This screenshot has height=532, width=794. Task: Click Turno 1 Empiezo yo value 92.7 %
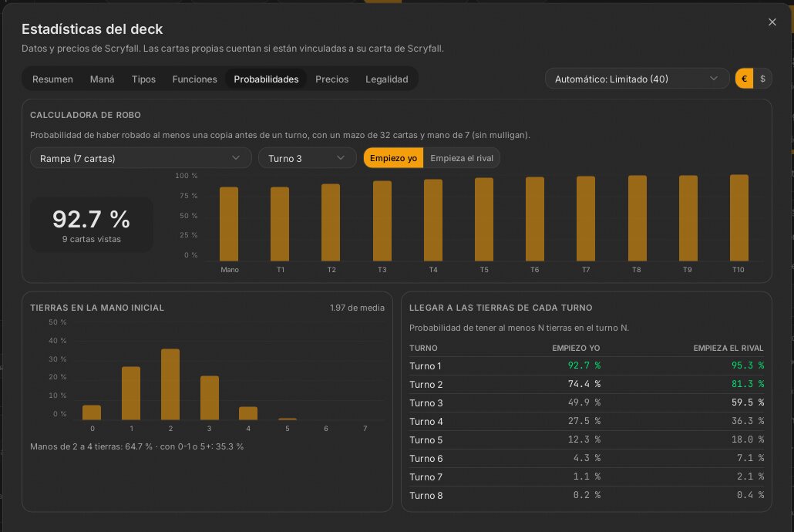click(x=584, y=365)
